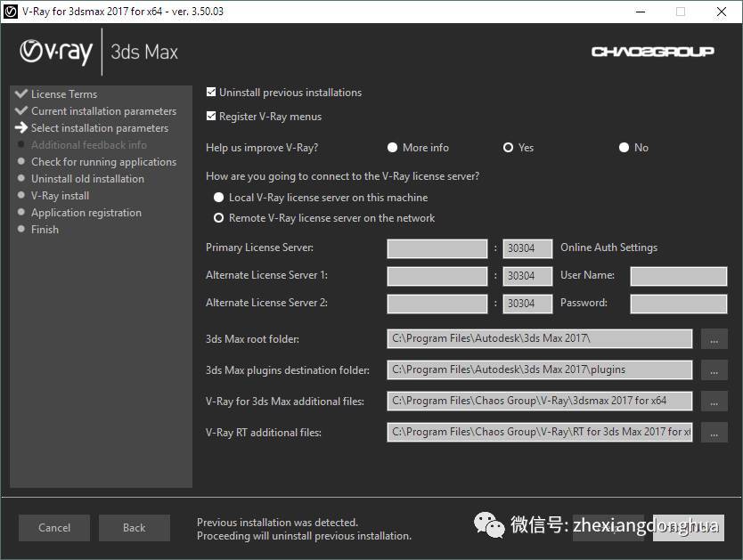The image size is (743, 560).
Task: Click the Password input field
Action: (679, 304)
